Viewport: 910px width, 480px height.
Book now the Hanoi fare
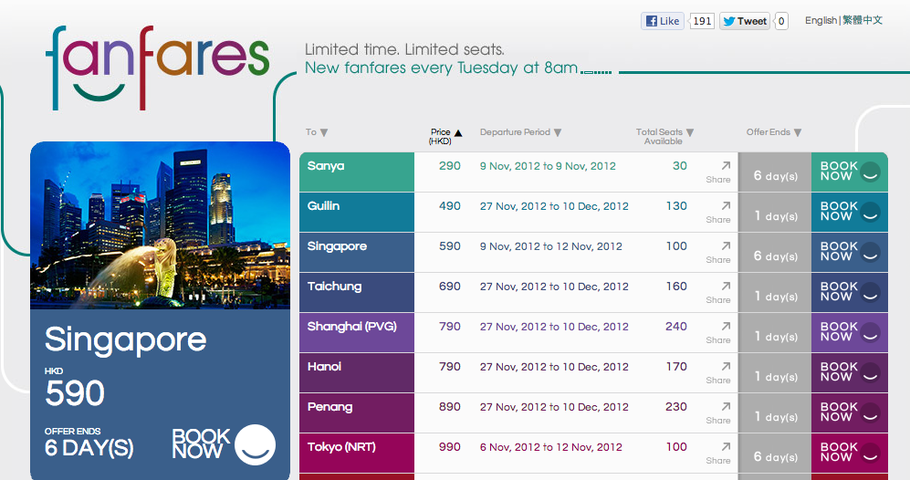pos(850,373)
